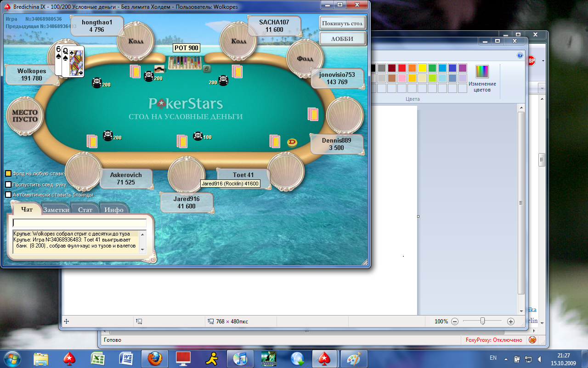Click inside the chat message input field

(79, 223)
